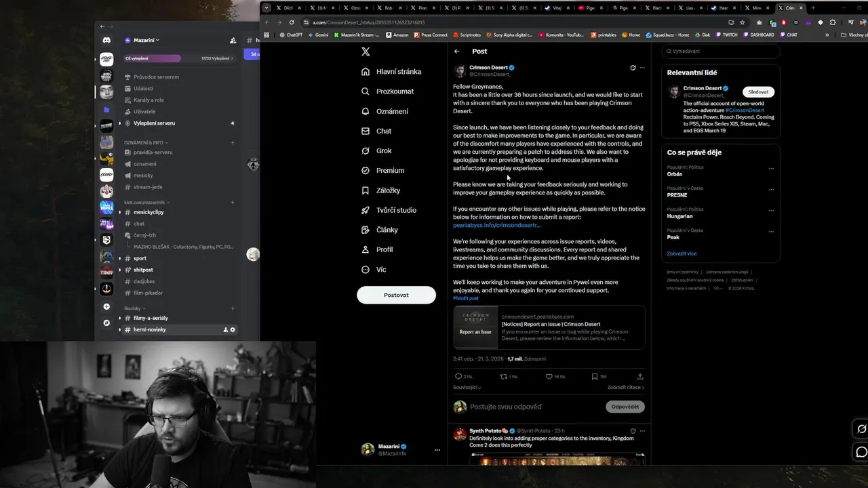Open the Report an Issue link card

click(x=549, y=328)
